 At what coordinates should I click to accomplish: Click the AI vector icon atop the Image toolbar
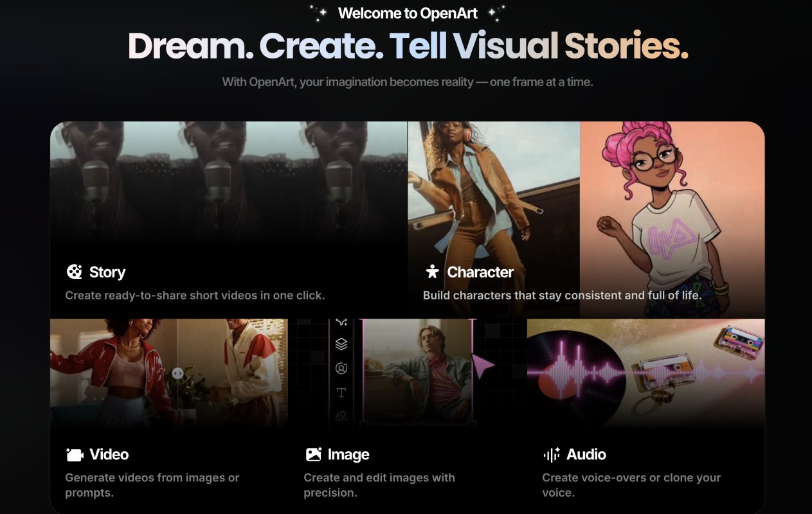pos(341,321)
